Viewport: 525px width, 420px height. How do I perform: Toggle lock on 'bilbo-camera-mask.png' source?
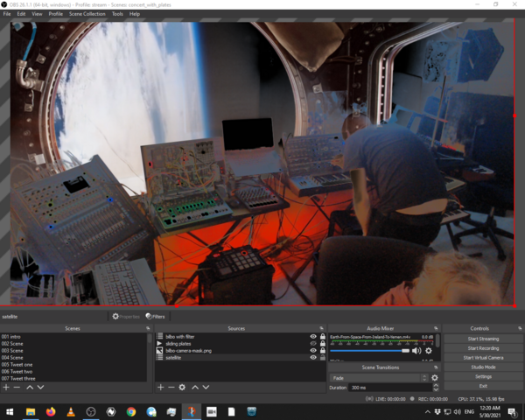tap(323, 350)
